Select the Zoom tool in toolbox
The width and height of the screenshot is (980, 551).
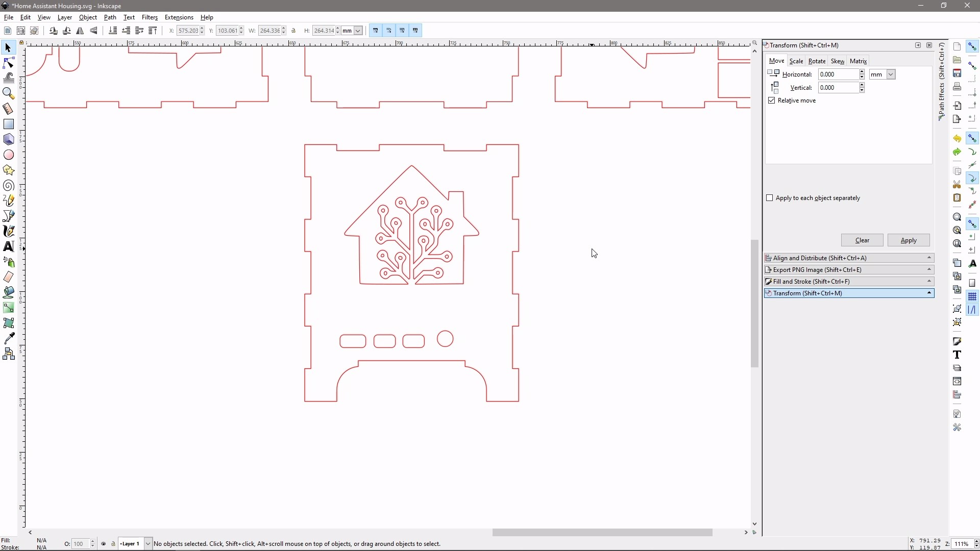[9, 93]
